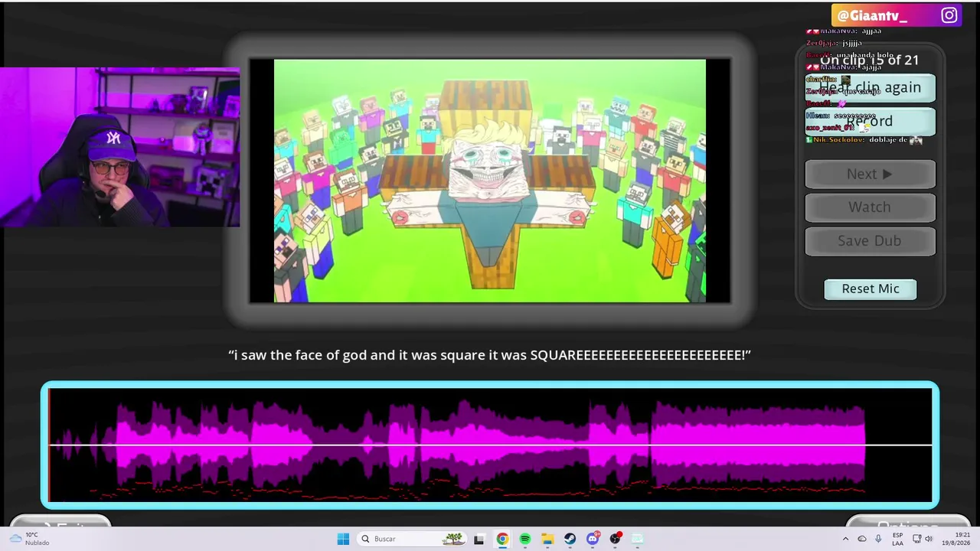Click the Nik_Sockolov chat message
Viewport: 980px width, 551px height.
864,140
